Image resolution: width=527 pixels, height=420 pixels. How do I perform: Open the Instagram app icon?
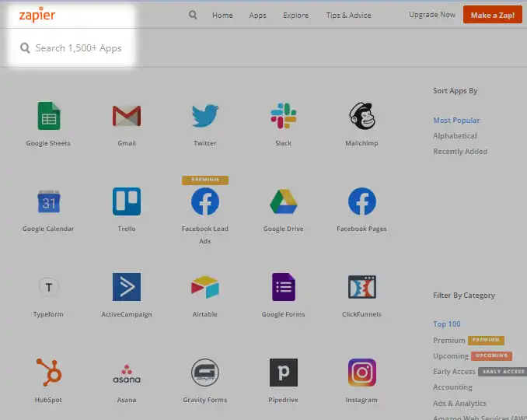point(362,373)
